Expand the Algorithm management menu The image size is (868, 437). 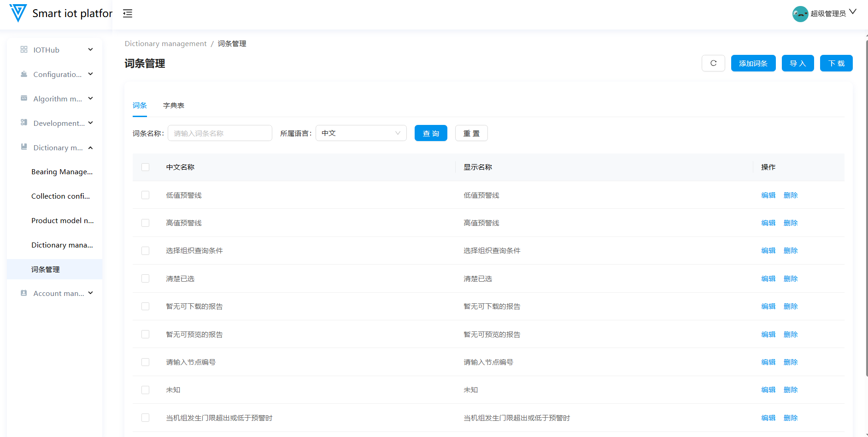coord(91,98)
